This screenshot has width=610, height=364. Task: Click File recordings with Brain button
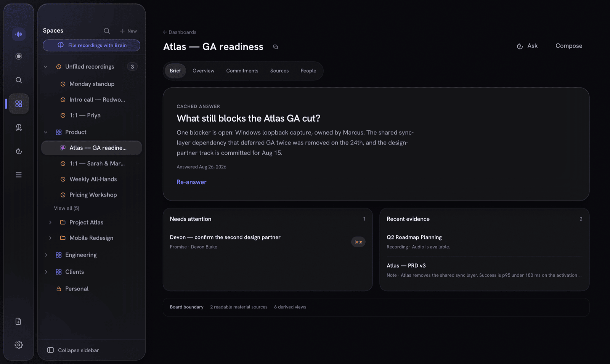(x=91, y=45)
